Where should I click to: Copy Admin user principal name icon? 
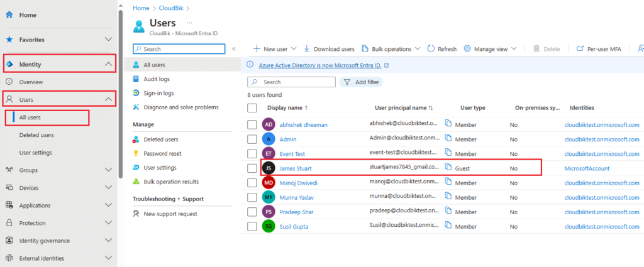coord(449,139)
